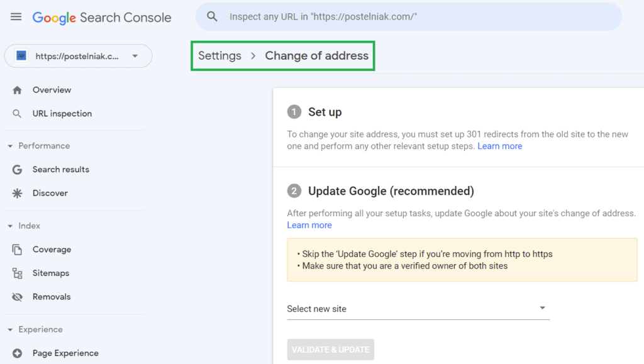Click the URL inspection magnifier icon
Viewport: 644px width, 364px height.
point(17,114)
